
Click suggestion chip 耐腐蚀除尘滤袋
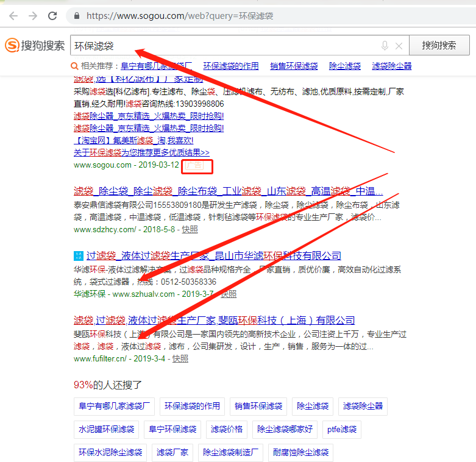coord(301,452)
